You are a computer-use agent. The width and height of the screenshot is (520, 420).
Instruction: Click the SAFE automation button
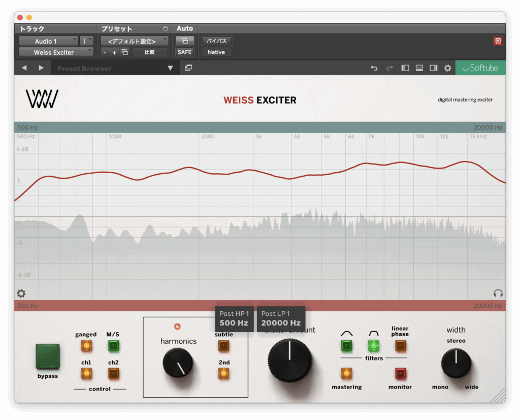(185, 52)
